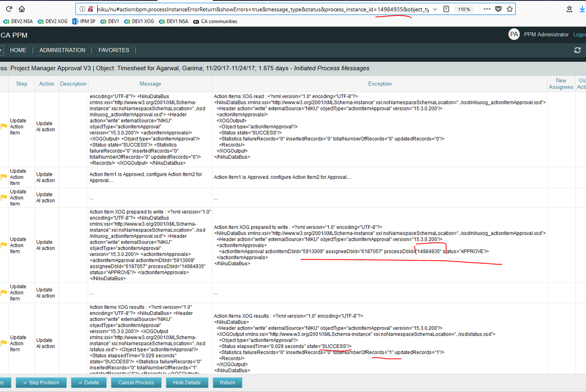Click the Skip Problem button

point(41,382)
